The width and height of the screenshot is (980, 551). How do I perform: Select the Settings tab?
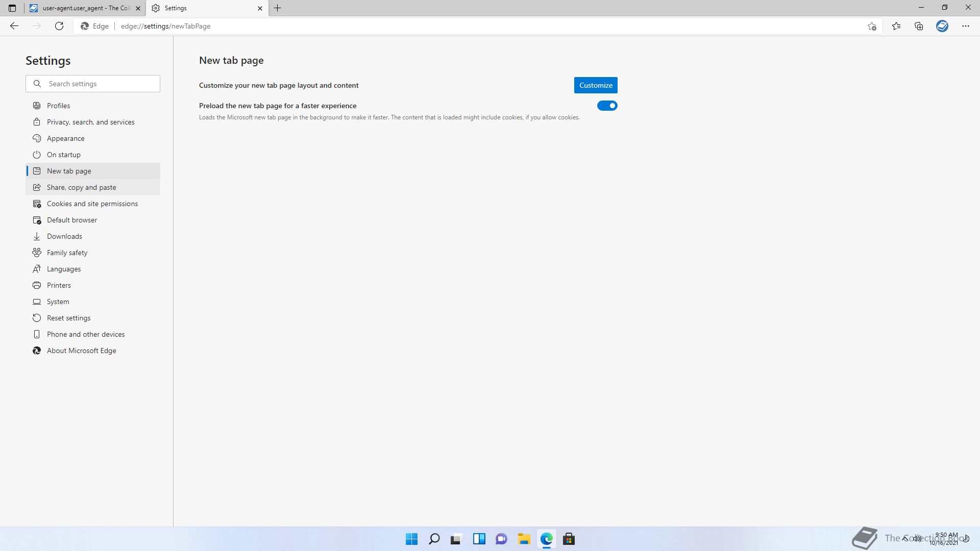tap(207, 8)
